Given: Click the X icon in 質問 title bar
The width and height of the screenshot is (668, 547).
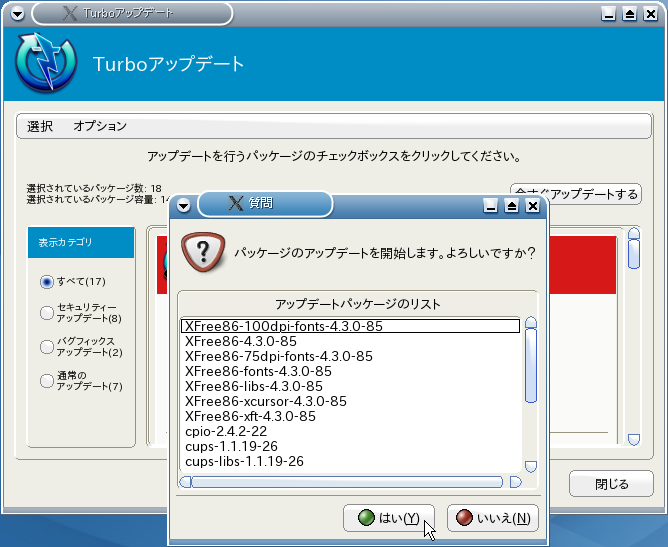Looking at the screenshot, I should coord(236,203).
